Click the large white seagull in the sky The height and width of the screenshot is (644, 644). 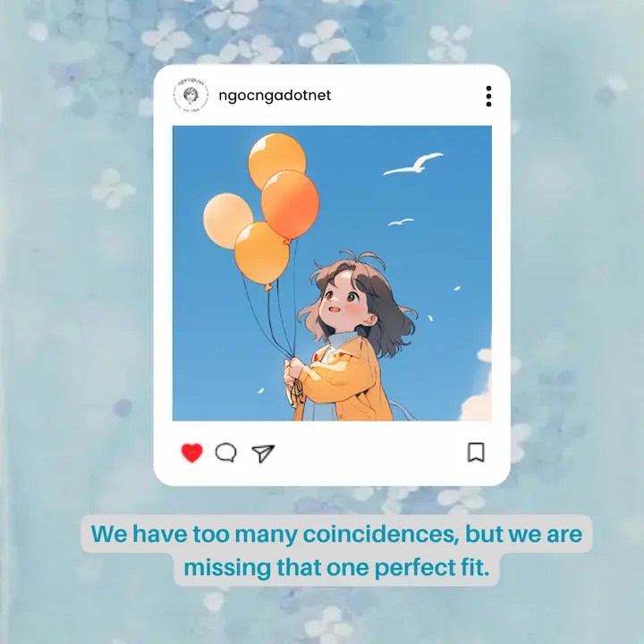click(413, 165)
